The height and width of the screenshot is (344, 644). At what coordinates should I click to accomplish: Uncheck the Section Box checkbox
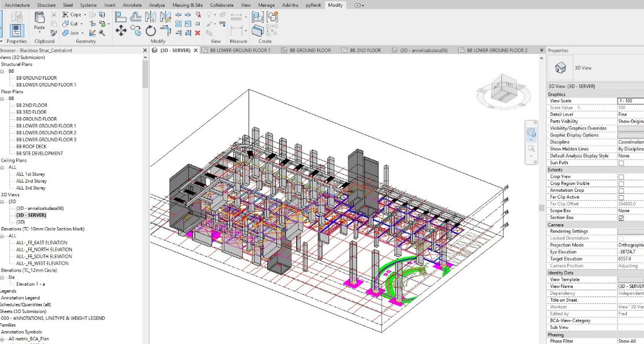pyautogui.click(x=621, y=218)
